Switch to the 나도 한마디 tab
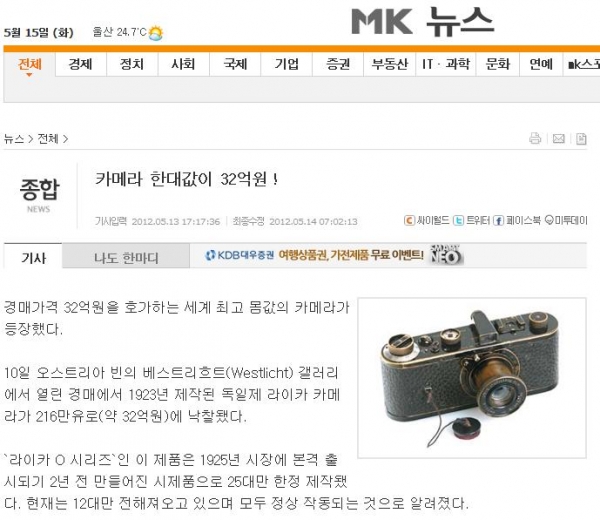The height and width of the screenshot is (520, 600). tap(126, 258)
